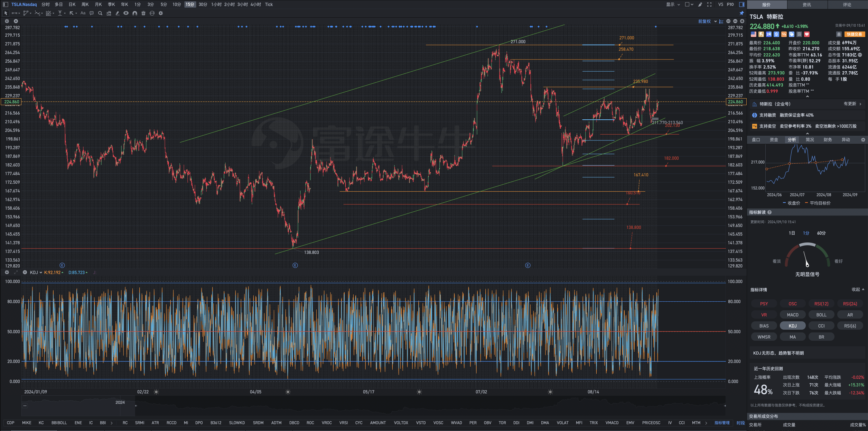868x431 pixels.
Task: Open drawing toolbar settings gear
Action: (161, 13)
